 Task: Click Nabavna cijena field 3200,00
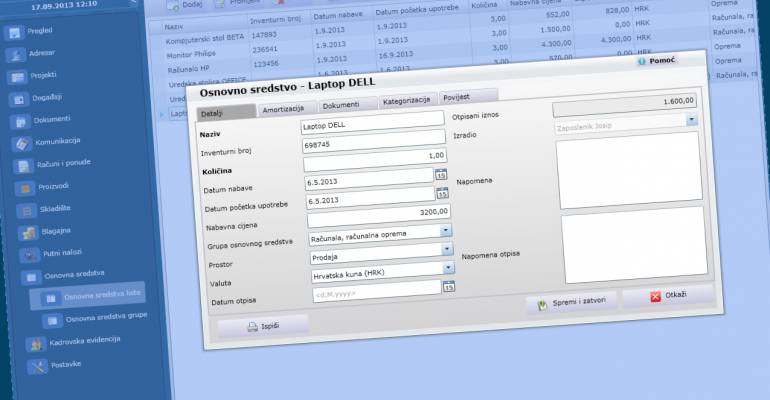point(379,216)
